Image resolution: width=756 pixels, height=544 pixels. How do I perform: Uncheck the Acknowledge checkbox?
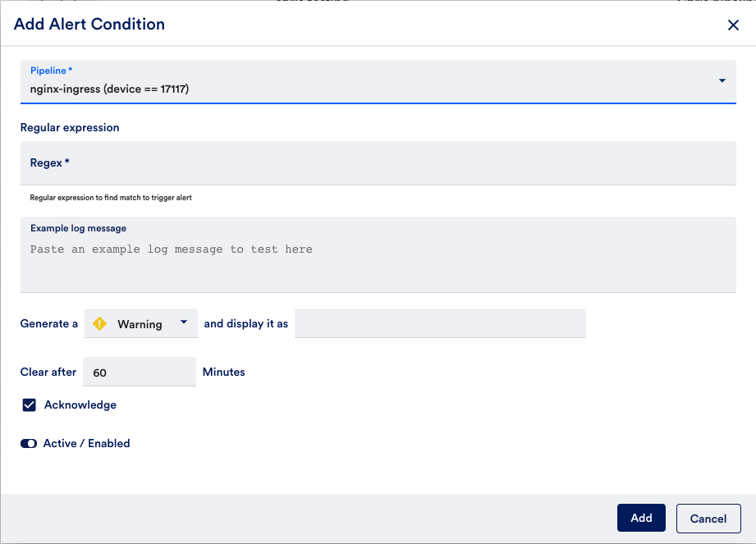pos(29,405)
